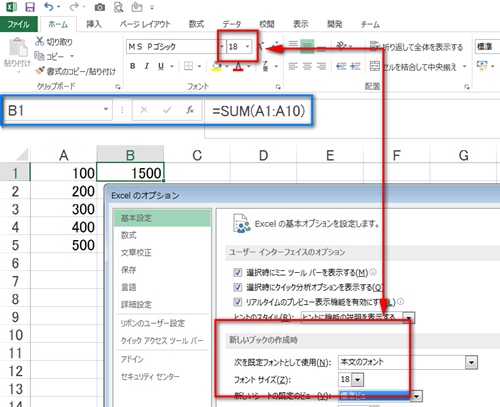The width and height of the screenshot is (500, 407).
Task: Switch to the Home tab
Action: pyautogui.click(x=58, y=24)
